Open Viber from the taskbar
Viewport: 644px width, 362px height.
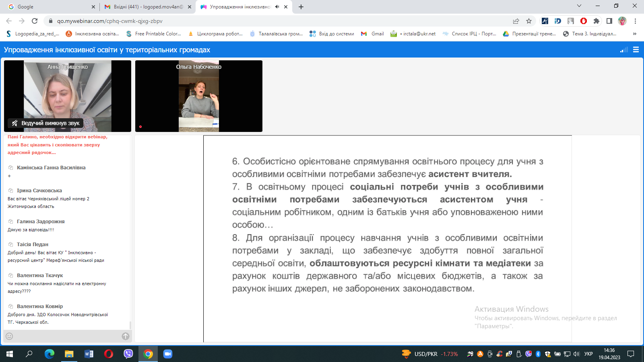point(128,354)
